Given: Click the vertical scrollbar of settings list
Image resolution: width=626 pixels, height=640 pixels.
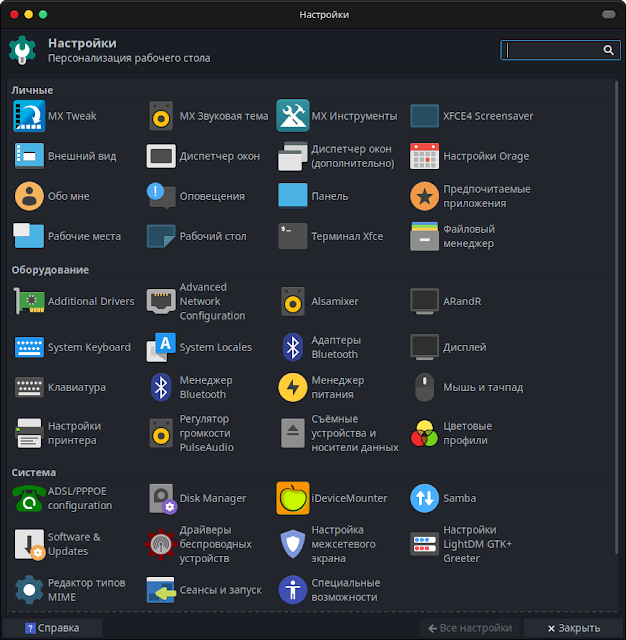Looking at the screenshot, I should 616,318.
